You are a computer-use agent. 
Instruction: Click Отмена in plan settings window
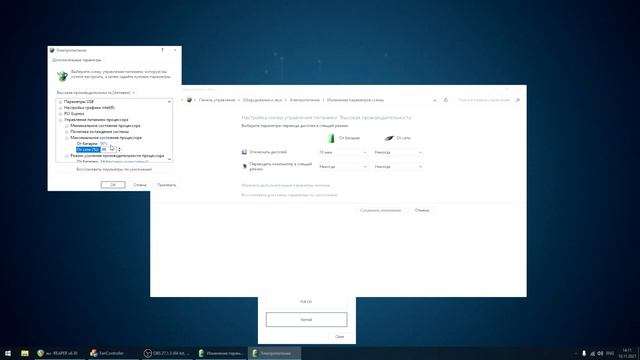coord(422,210)
